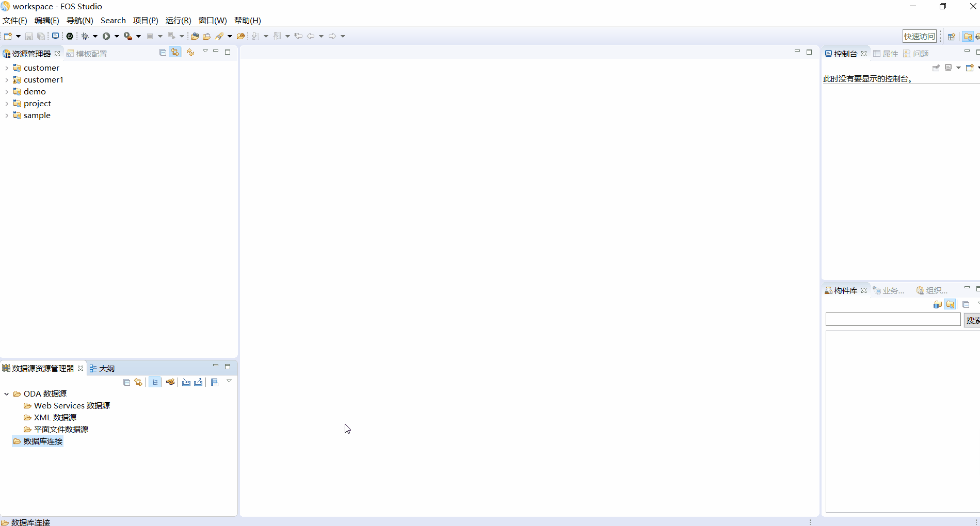The height and width of the screenshot is (526, 980).
Task: Collapse all in the resource manager panel
Action: (x=163, y=53)
